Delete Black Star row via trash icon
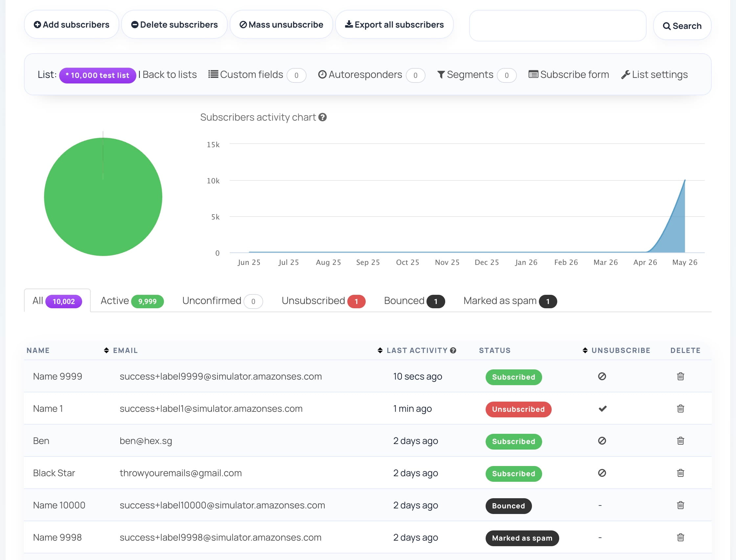 coord(680,473)
